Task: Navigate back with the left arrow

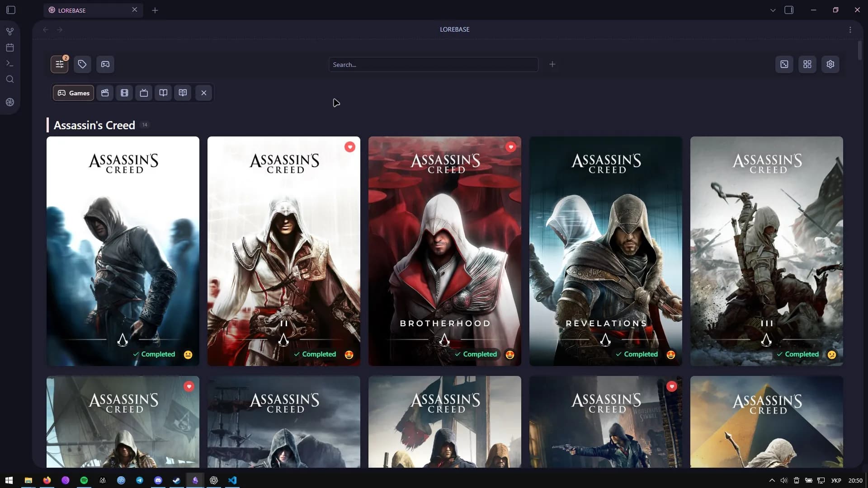Action: click(46, 29)
